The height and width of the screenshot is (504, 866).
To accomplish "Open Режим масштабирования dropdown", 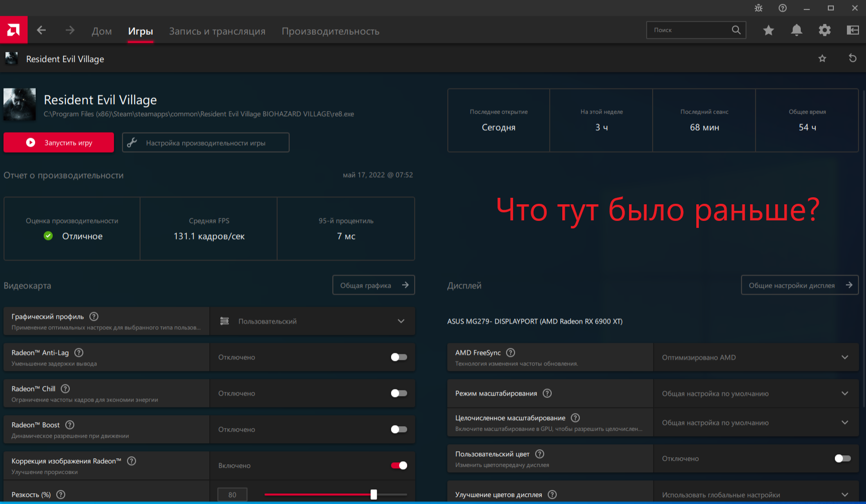I will [x=756, y=394].
